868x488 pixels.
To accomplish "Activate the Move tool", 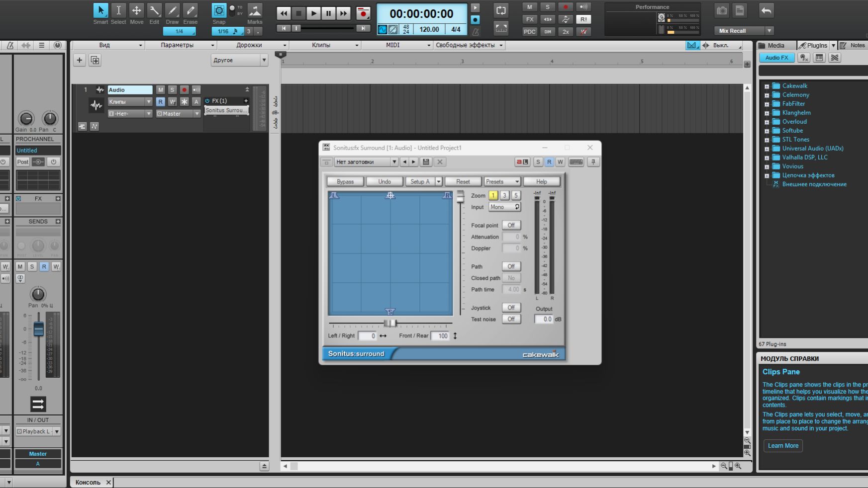I will point(136,10).
